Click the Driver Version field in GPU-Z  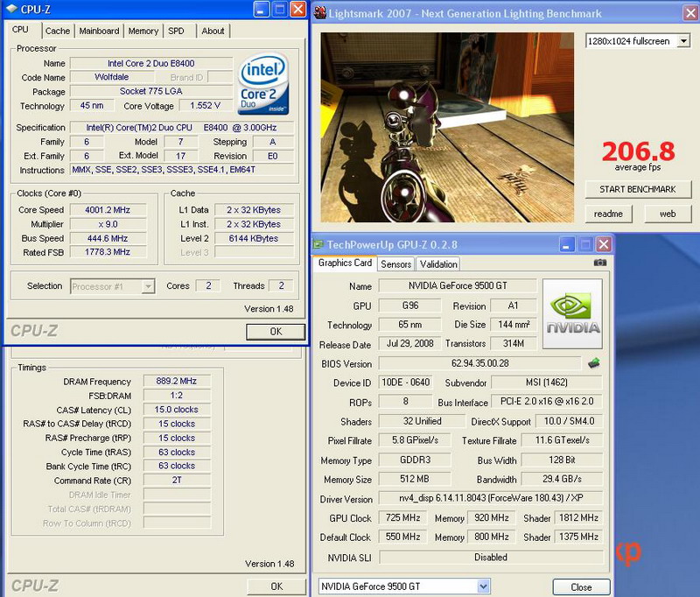coord(491,498)
